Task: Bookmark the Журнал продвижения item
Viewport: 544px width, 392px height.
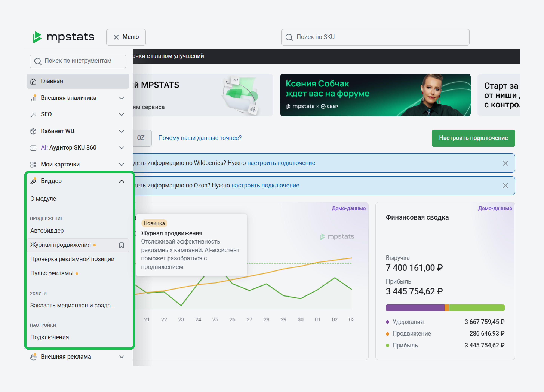Action: [x=121, y=245]
